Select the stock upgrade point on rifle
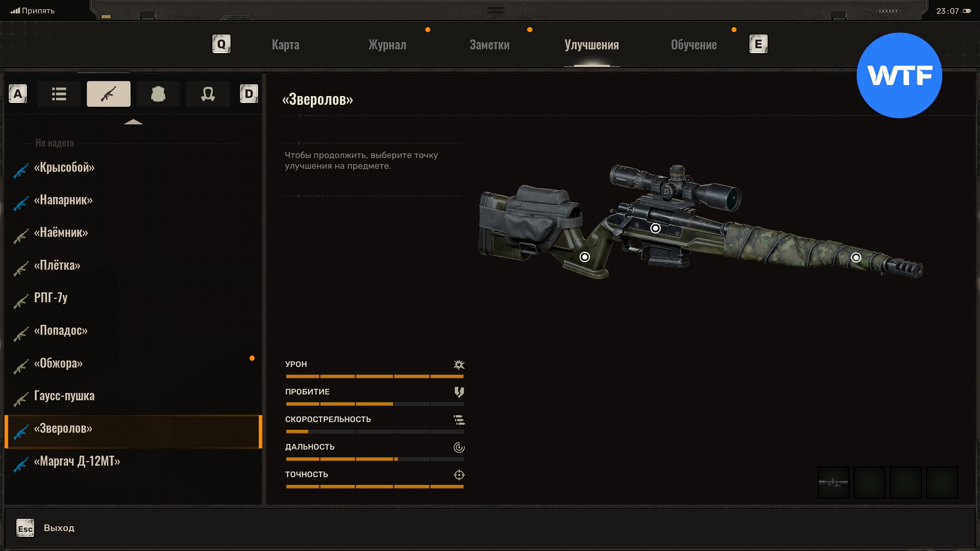The image size is (980, 551). pos(585,257)
